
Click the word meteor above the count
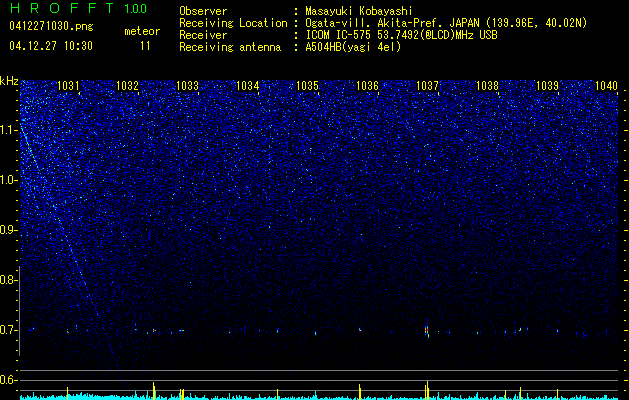click(142, 31)
